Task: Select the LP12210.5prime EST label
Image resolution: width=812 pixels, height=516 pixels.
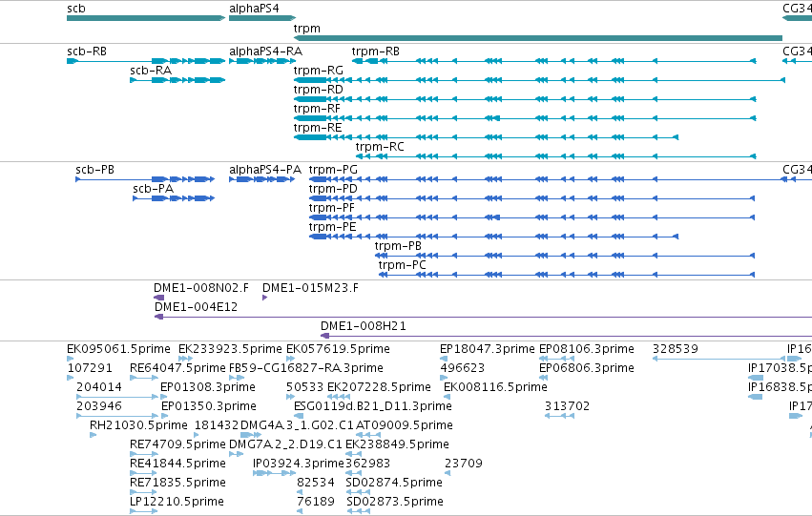Action: [177, 502]
